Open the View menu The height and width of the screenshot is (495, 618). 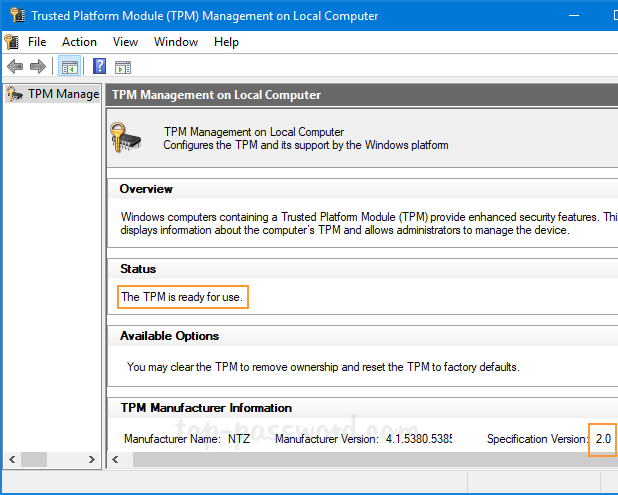(125, 42)
